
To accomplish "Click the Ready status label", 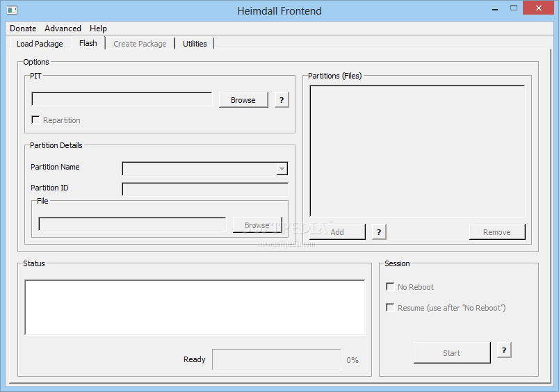I will pos(194,359).
